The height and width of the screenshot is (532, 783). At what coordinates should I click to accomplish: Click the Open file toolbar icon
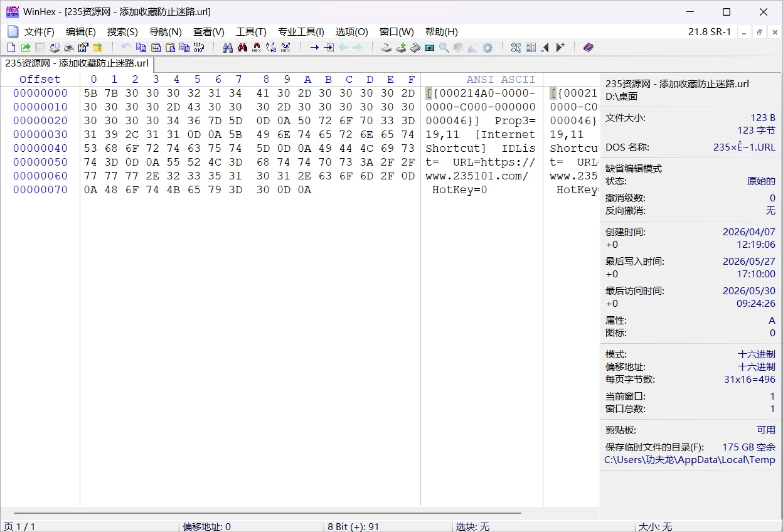click(26, 48)
